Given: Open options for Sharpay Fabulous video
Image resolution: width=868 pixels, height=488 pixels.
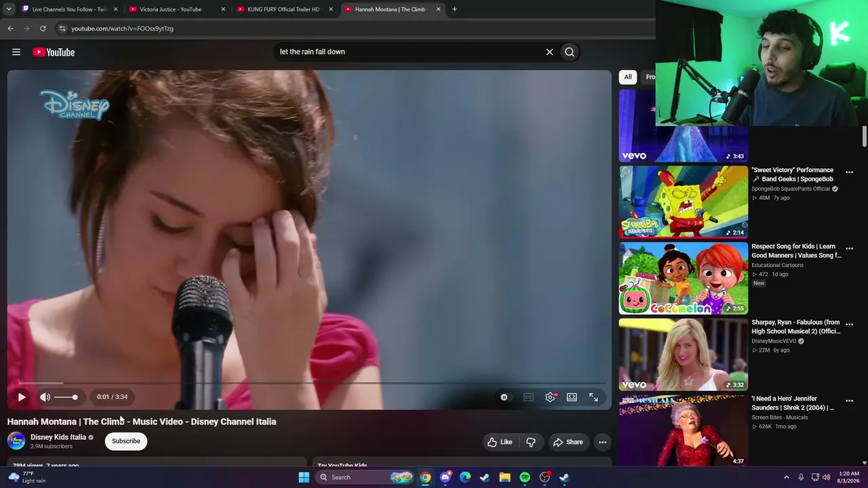Looking at the screenshot, I should (x=849, y=325).
